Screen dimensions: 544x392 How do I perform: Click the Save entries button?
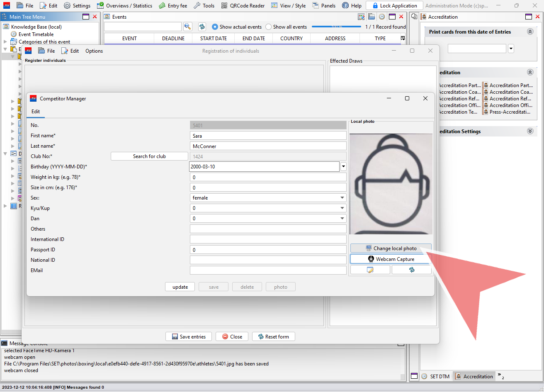pyautogui.click(x=189, y=336)
